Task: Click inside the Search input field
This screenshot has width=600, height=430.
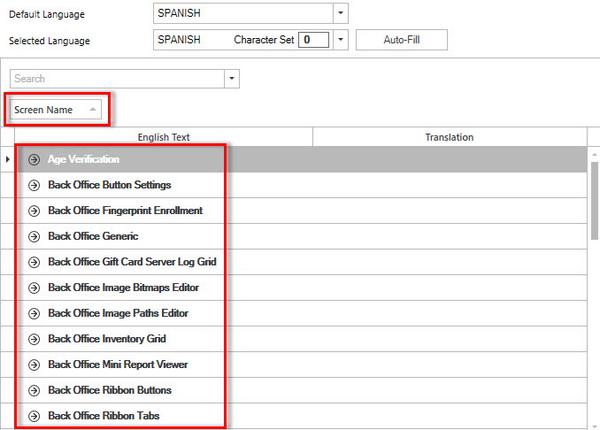Action: [x=115, y=78]
